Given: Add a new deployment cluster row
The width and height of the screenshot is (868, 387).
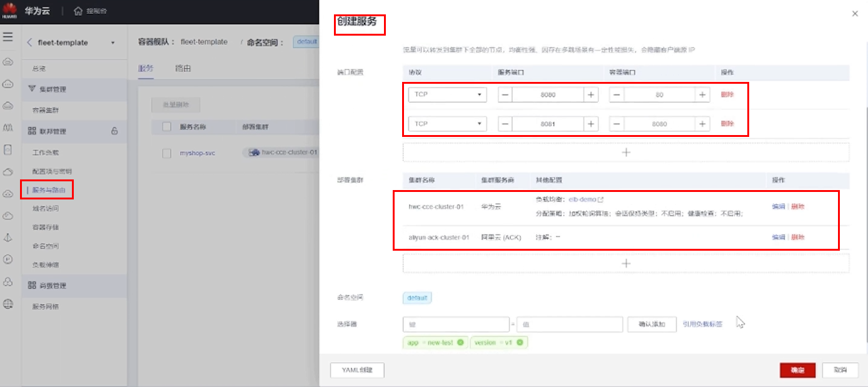Looking at the screenshot, I should pos(626,263).
